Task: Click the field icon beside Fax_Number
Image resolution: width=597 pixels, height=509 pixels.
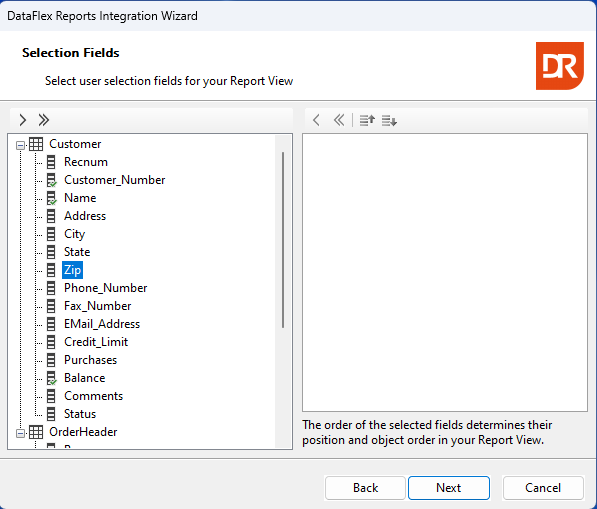Action: coord(51,306)
